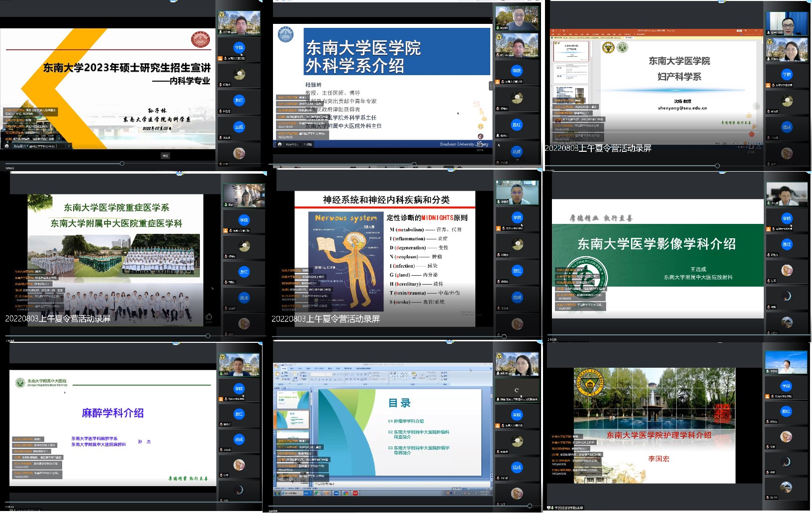Click blue 学院 avatar on imaging recording
This screenshot has height=513, width=812.
(x=787, y=218)
